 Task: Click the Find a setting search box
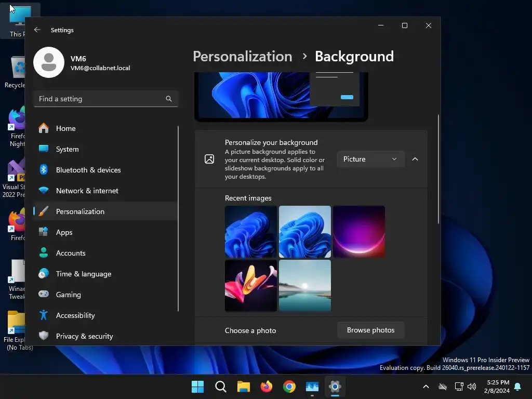click(x=106, y=99)
